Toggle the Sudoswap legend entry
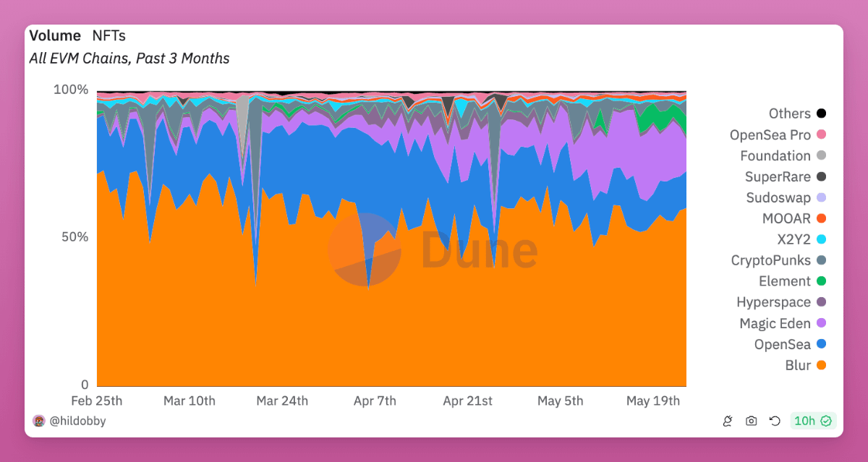 tap(786, 197)
